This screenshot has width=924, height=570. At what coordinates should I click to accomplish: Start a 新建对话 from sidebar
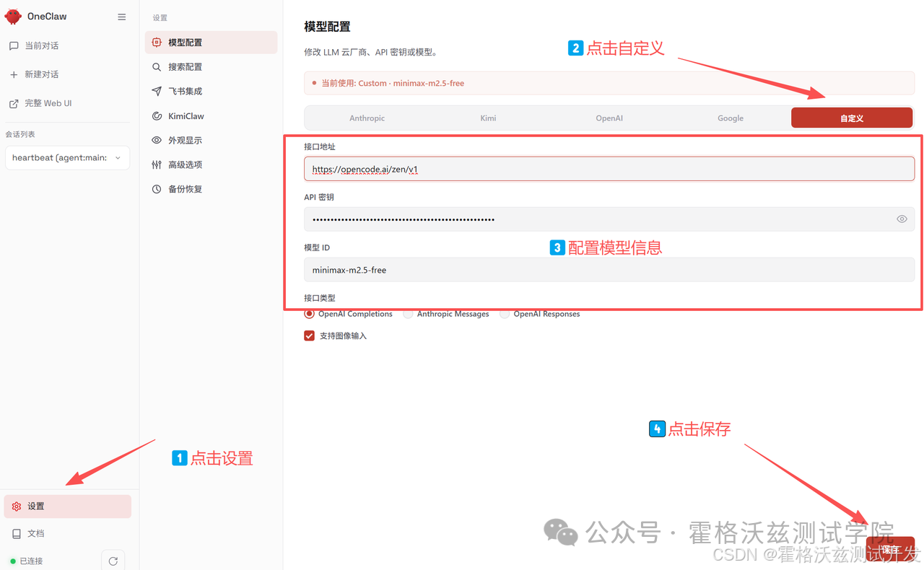pyautogui.click(x=68, y=74)
